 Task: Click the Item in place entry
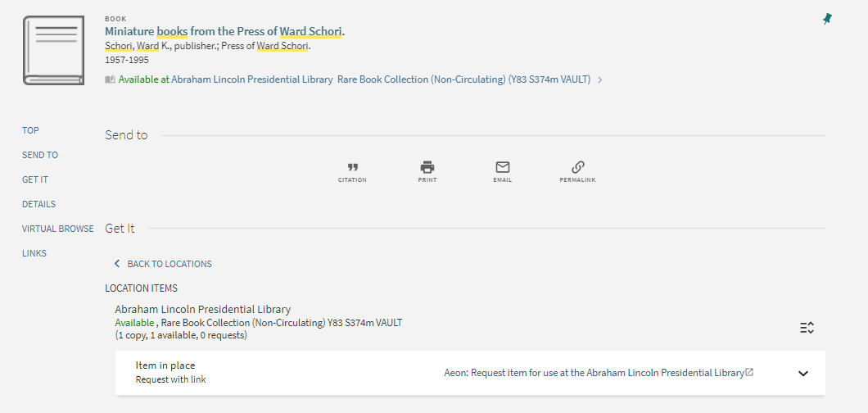point(165,365)
